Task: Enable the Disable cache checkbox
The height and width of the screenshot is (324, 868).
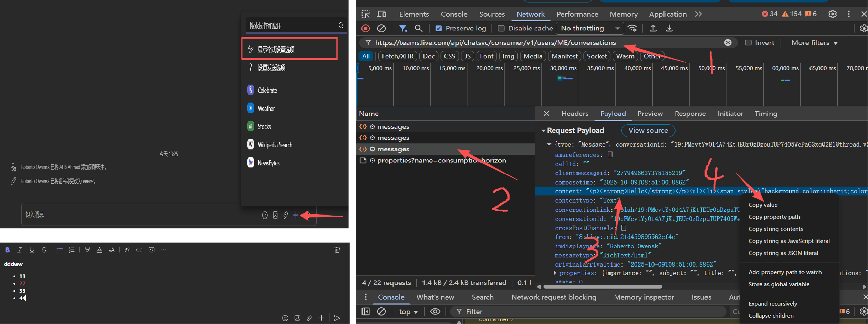Action: (501, 28)
